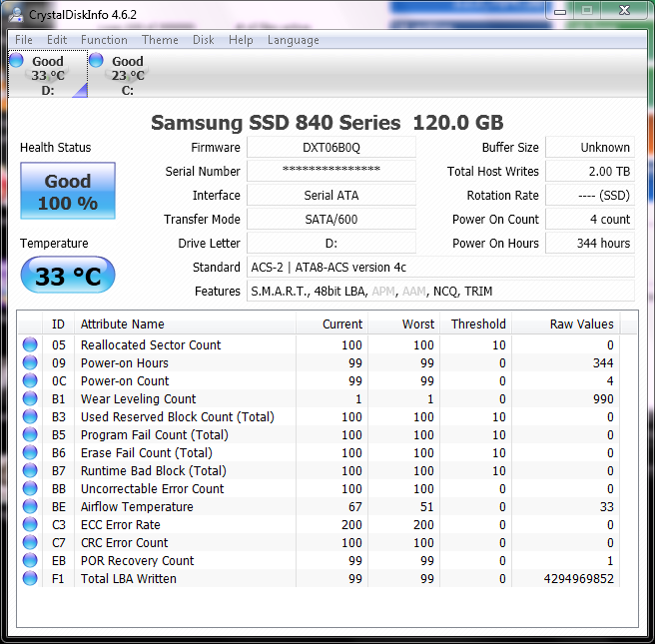Open the Function menu

[104, 40]
